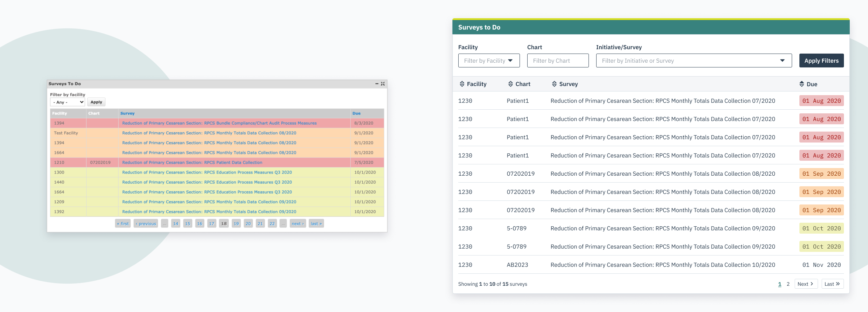The height and width of the screenshot is (312, 868).
Task: Open page 15 in old pager
Action: coord(188,223)
